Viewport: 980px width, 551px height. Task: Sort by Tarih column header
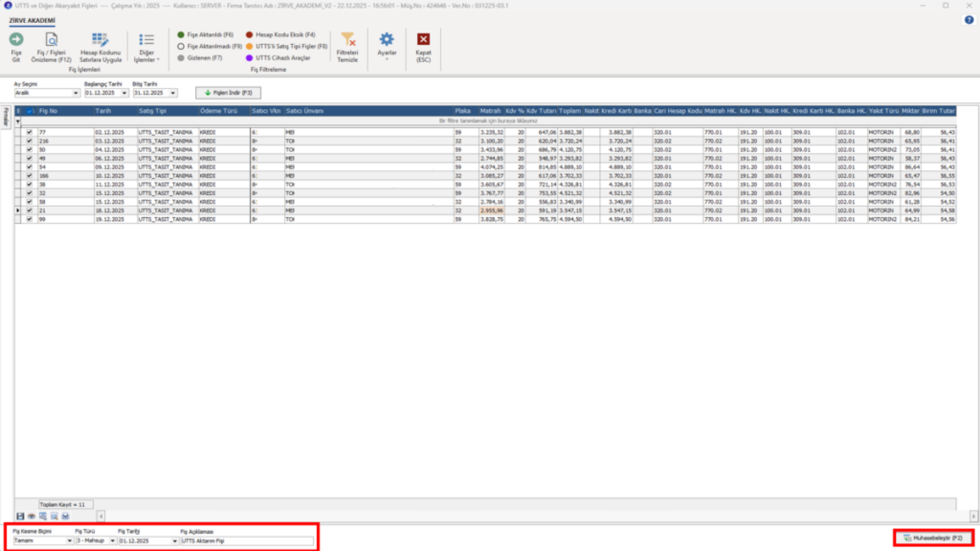(115, 111)
